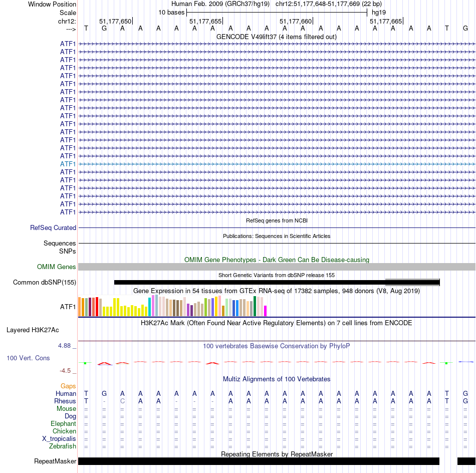This screenshot has height=473, width=476.
Task: Click the Elephant alignment row label
Action: [64, 424]
